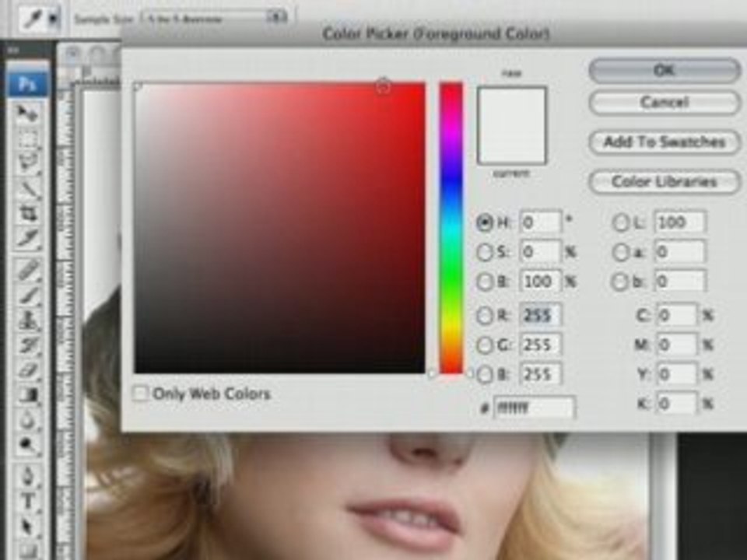Click the Y yellow percent field

tap(676, 374)
